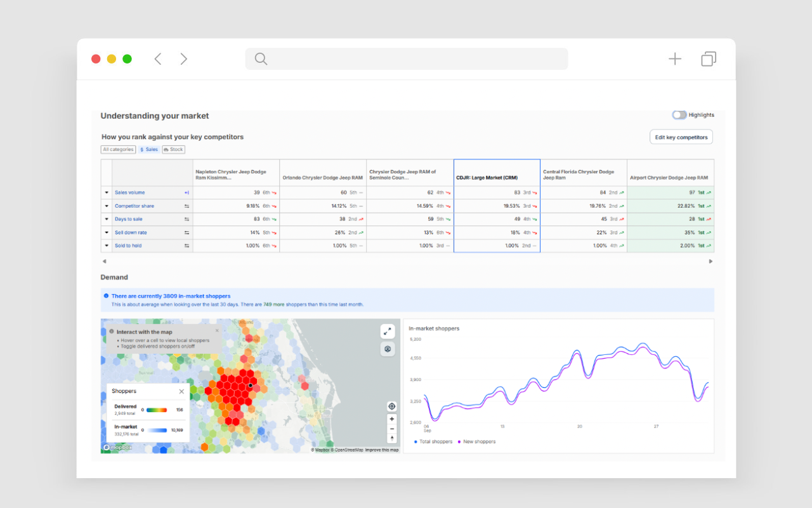Expand the Sold to hold row

tap(106, 246)
